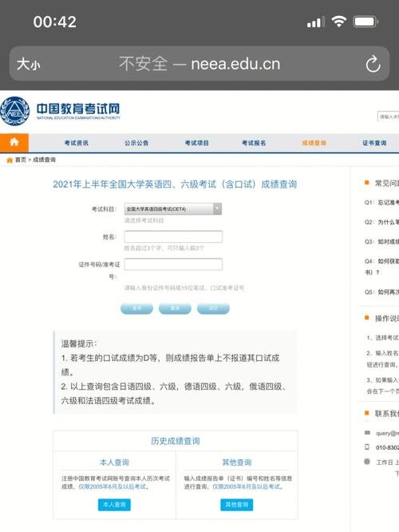Tap the neea.edu.cn address bar
Image resolution: width=399 pixels, height=532 pixels.
pyautogui.click(x=199, y=63)
